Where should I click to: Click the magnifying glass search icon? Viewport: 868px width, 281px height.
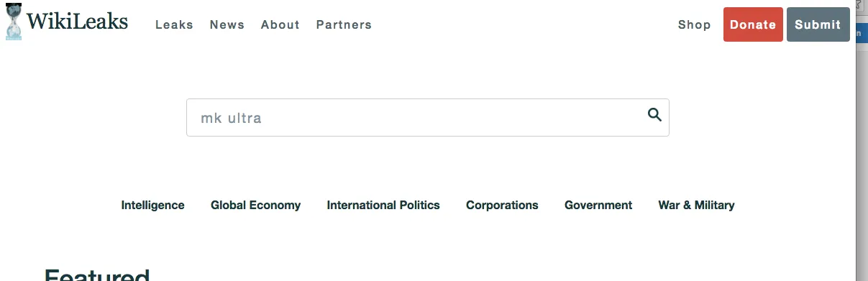click(x=654, y=114)
